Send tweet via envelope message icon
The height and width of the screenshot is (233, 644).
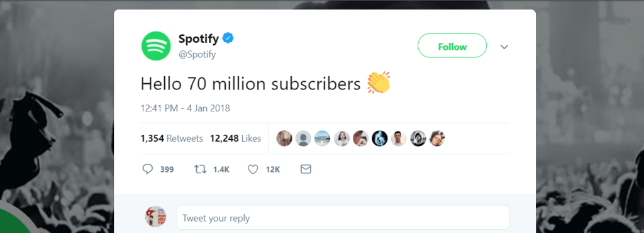[x=306, y=169]
